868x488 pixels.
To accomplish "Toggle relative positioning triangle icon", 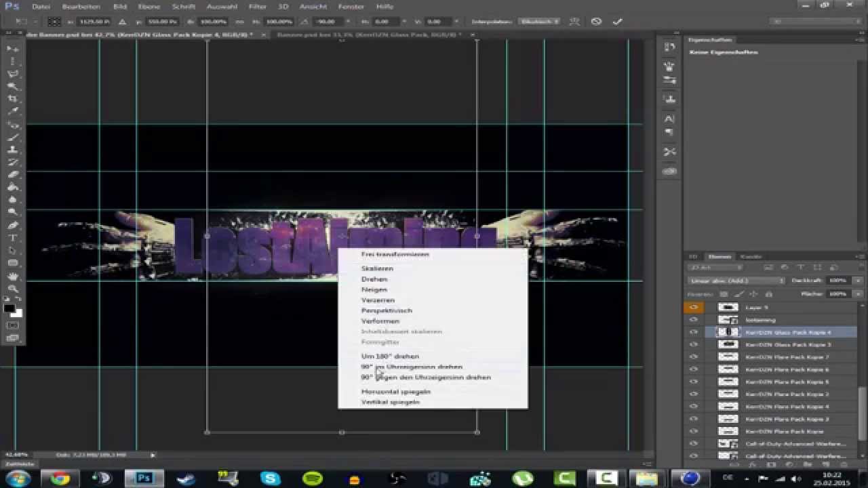I will click(x=122, y=22).
